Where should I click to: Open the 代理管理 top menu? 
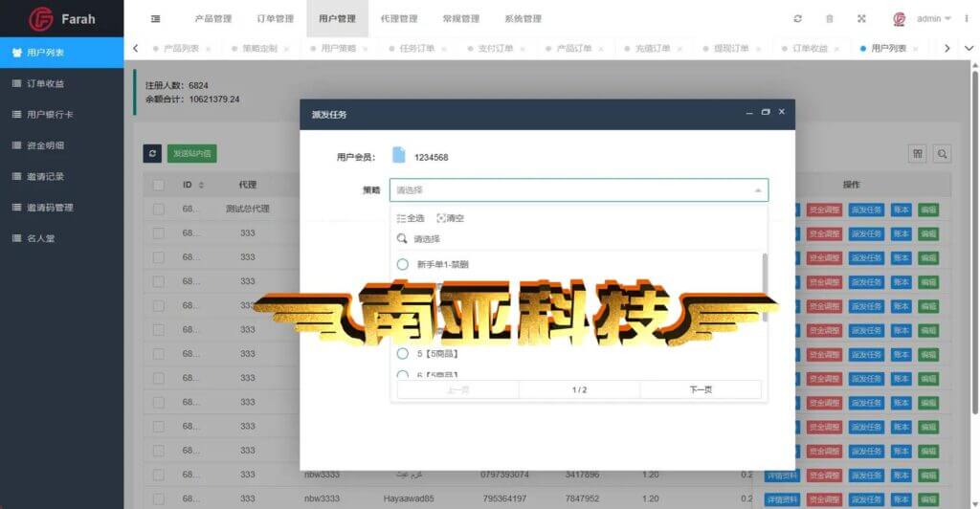pyautogui.click(x=399, y=19)
